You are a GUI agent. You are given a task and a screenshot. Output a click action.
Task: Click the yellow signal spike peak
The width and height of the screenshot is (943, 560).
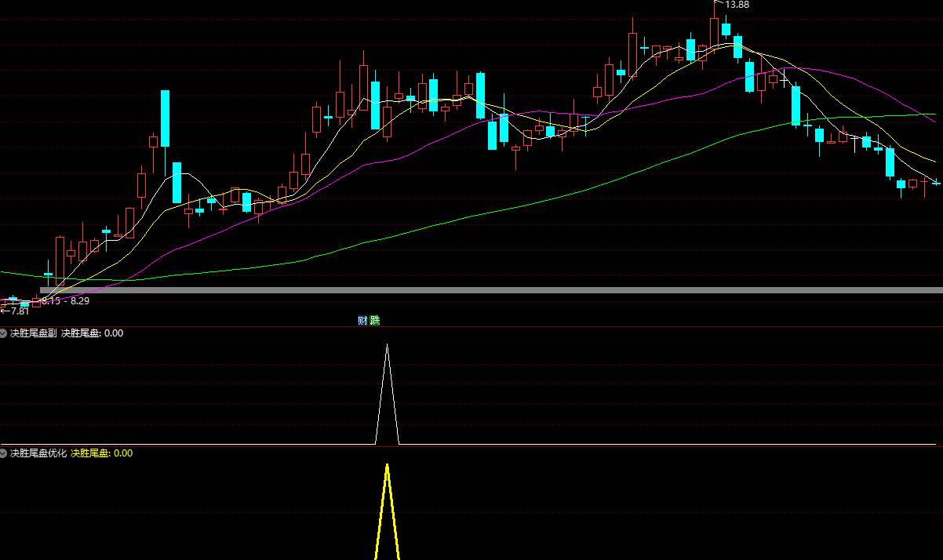[x=387, y=467]
